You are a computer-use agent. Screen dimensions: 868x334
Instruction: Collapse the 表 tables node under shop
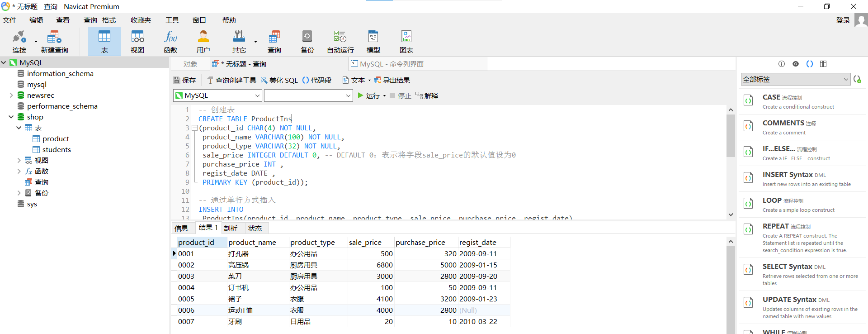click(x=19, y=128)
